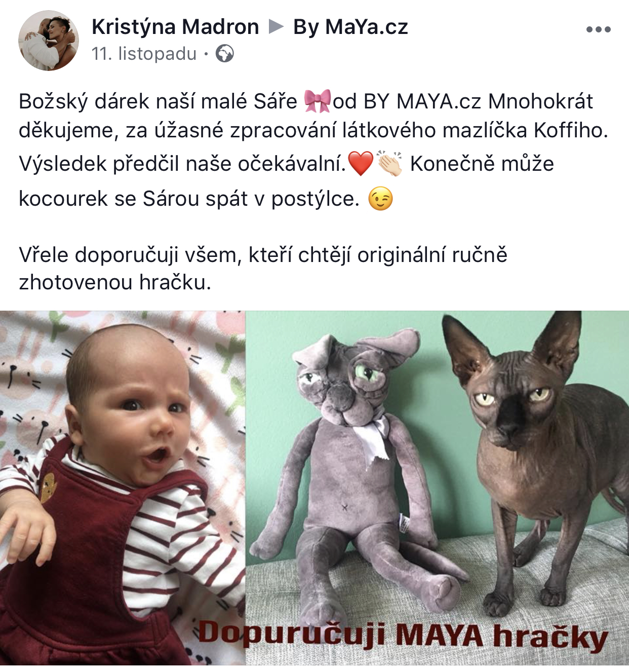
Task: Tap the public globe privacy icon
Action: click(x=225, y=53)
